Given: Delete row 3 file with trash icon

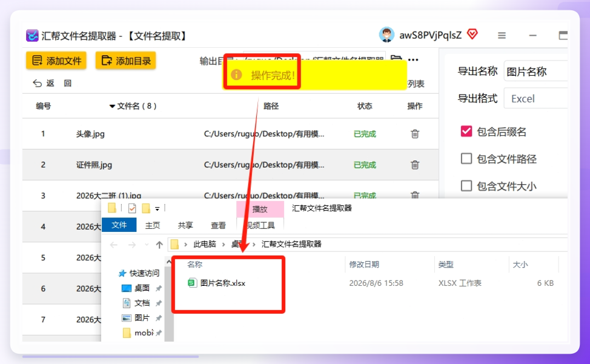Looking at the screenshot, I should click(415, 195).
